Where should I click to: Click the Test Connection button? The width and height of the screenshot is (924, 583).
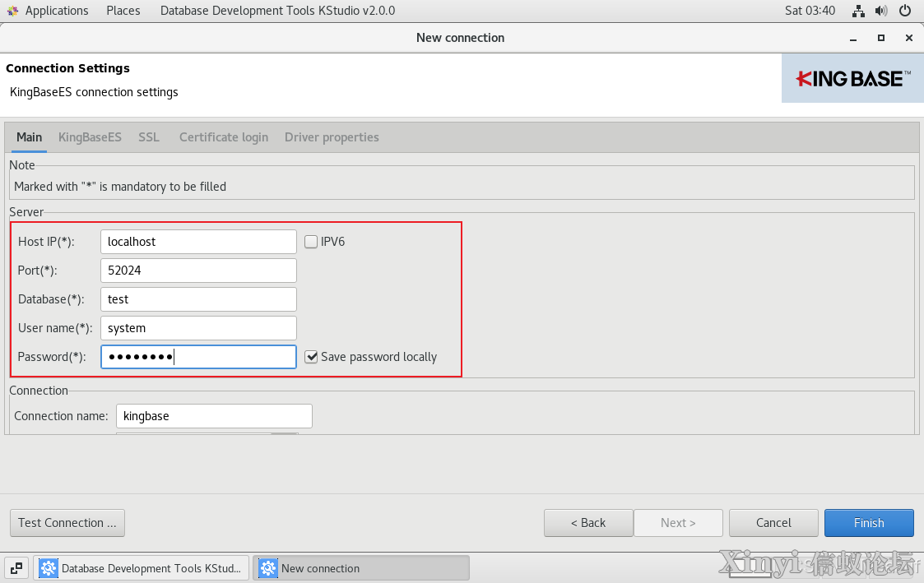pyautogui.click(x=67, y=523)
